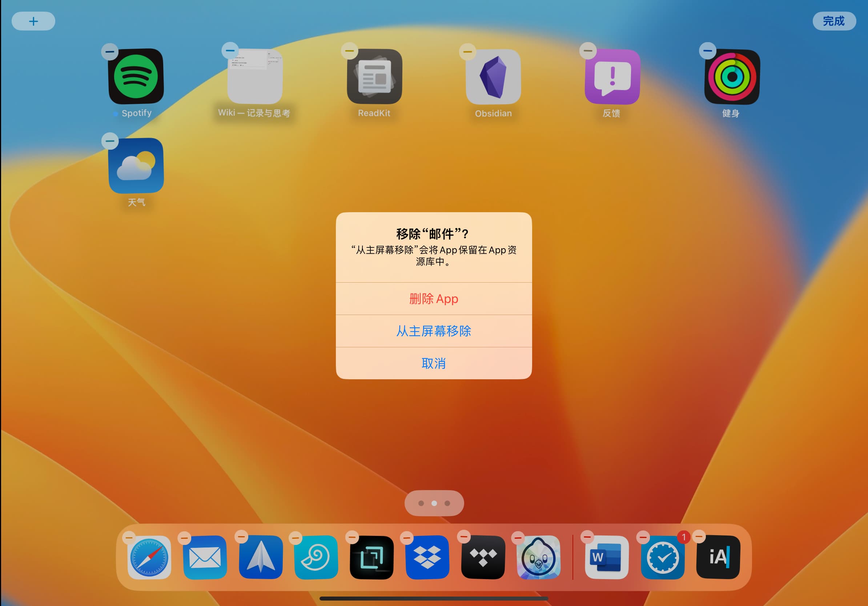Tap the minus badge on dock Mail
The width and height of the screenshot is (868, 606).
click(185, 538)
